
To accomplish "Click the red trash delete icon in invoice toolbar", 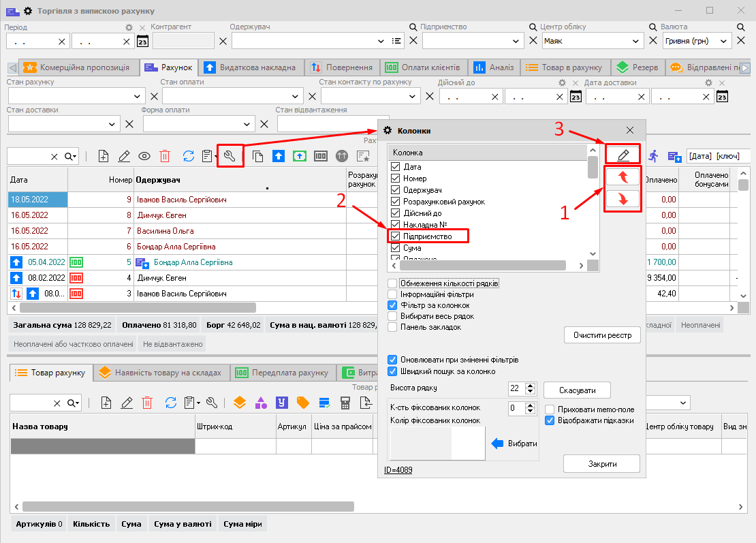I will (x=165, y=156).
